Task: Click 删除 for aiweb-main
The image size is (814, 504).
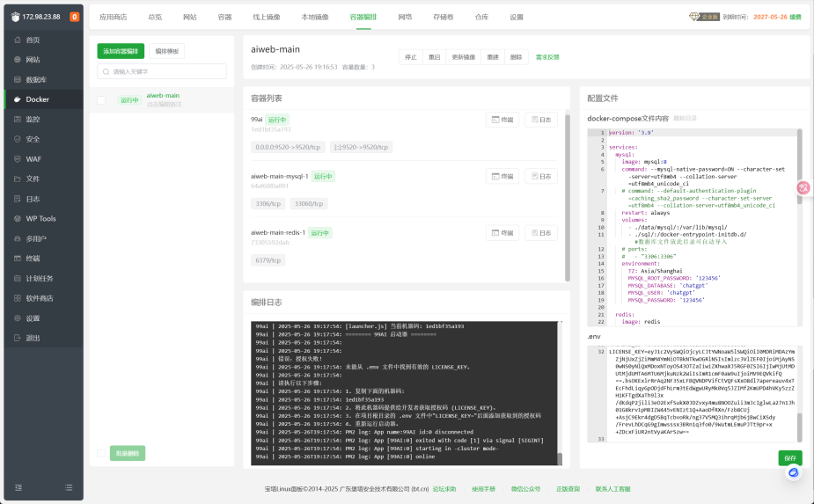Action: pos(516,57)
